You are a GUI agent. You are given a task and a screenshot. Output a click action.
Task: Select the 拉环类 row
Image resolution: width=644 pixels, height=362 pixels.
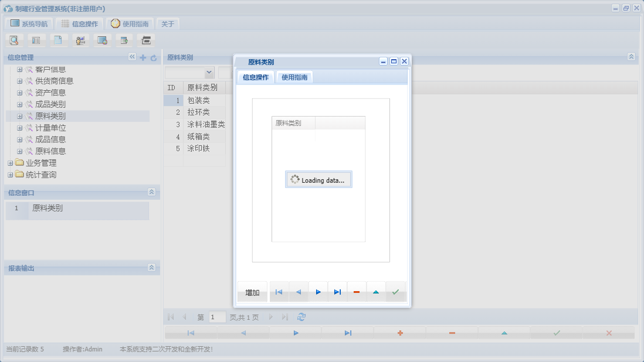pos(194,112)
